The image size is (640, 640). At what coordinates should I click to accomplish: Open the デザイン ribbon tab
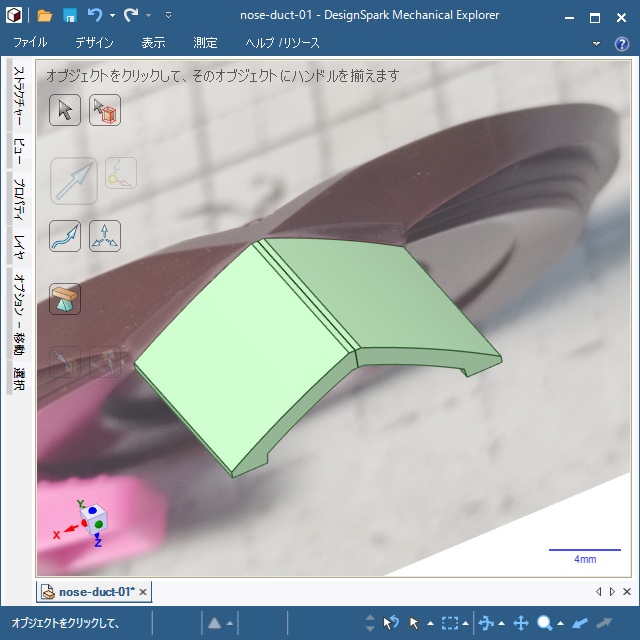(94, 43)
